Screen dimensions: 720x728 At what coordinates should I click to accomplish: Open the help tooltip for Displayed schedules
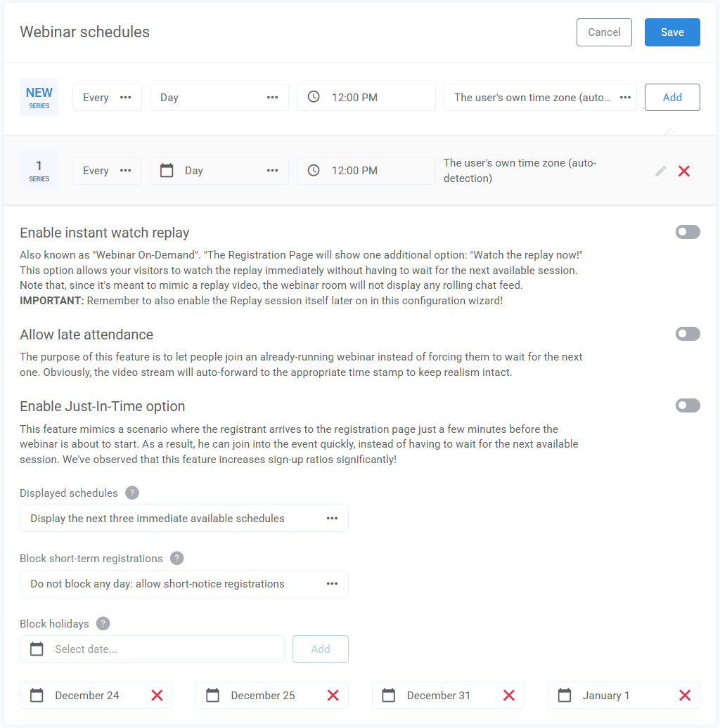pyautogui.click(x=131, y=493)
